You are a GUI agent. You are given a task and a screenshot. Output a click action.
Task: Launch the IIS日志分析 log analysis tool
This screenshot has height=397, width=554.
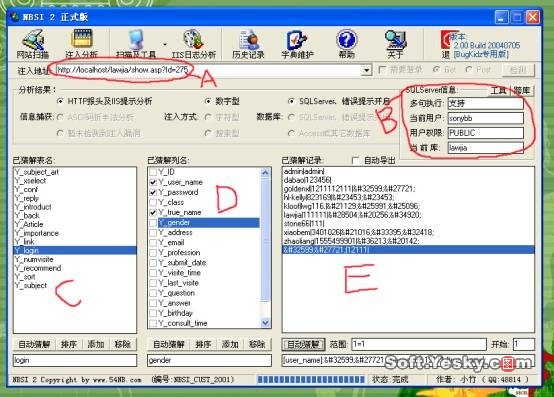tap(194, 44)
